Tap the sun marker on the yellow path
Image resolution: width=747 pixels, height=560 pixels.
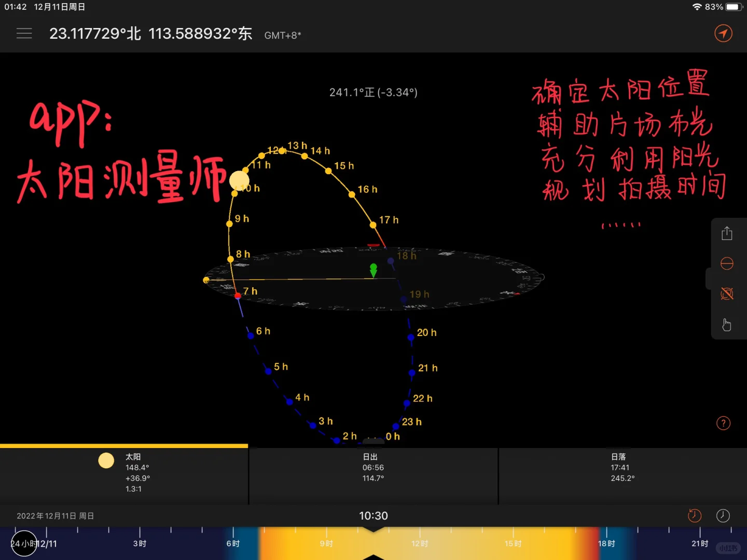click(239, 180)
